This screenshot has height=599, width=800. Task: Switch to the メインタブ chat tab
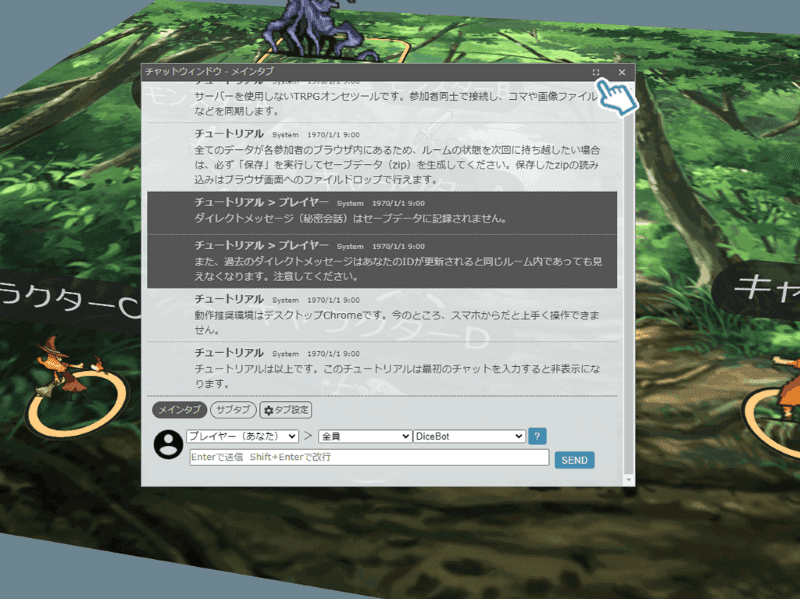pos(179,410)
